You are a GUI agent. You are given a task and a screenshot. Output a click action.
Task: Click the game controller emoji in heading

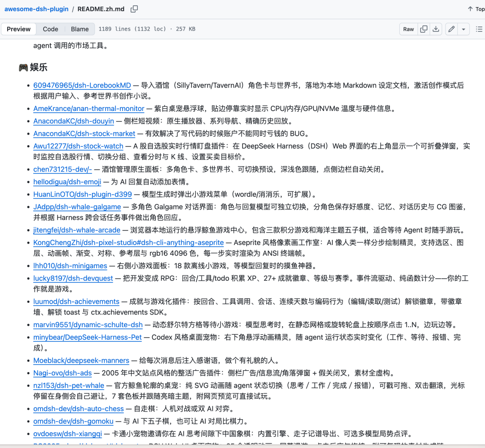coord(23,67)
